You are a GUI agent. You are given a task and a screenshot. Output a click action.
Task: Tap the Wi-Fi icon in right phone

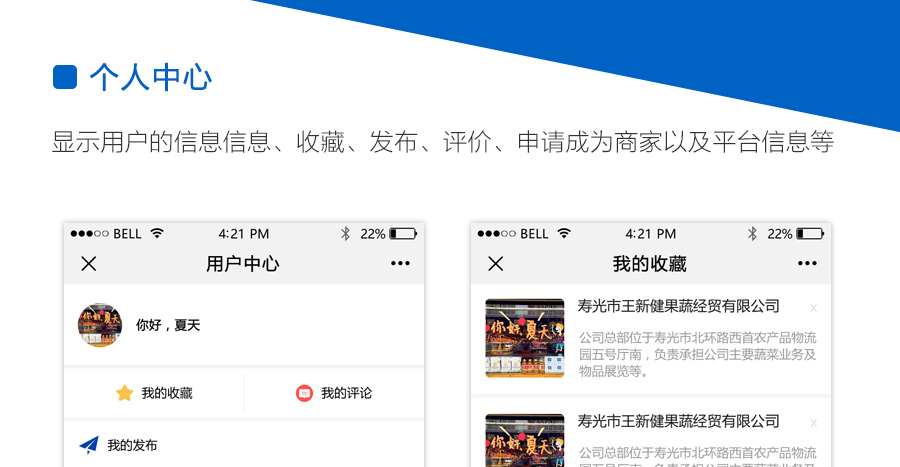(564, 234)
